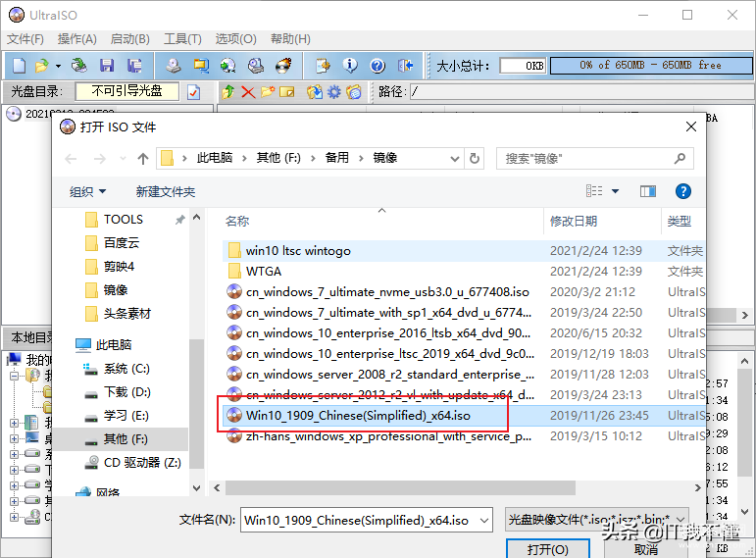Click the capacity bar showing 0% of 650MB

click(x=650, y=65)
